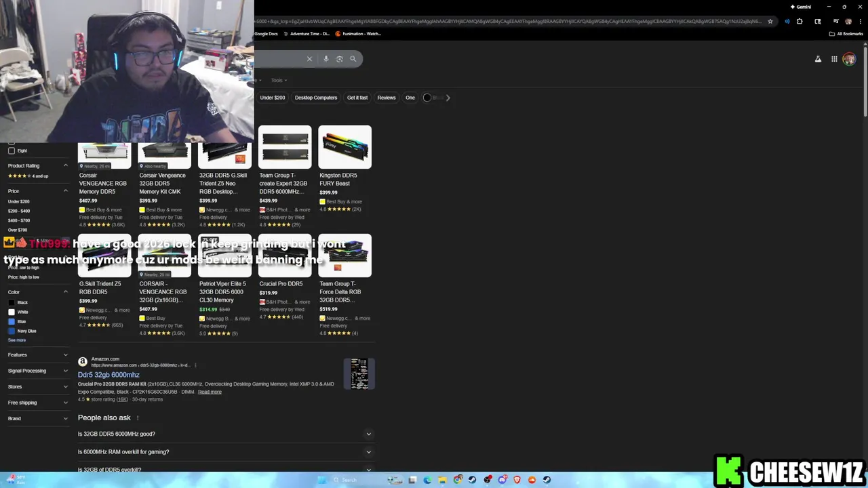Search by image with camera icon
Image resolution: width=868 pixels, height=488 pixels.
coord(339,59)
